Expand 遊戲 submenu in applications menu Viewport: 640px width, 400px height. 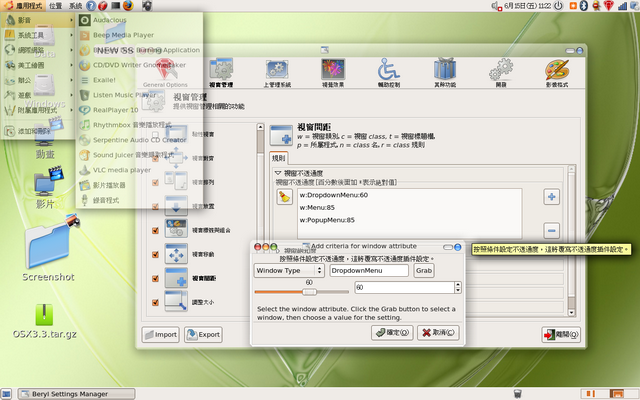pyautogui.click(x=38, y=95)
